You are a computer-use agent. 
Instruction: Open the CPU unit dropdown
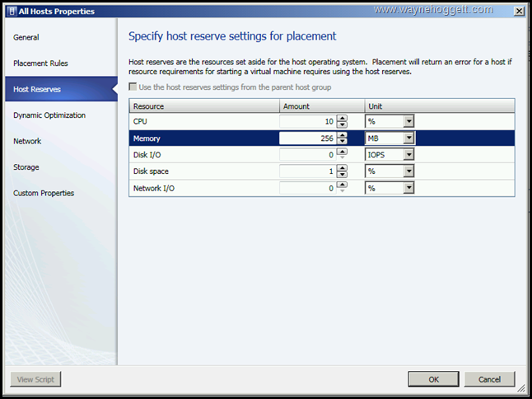tap(408, 121)
